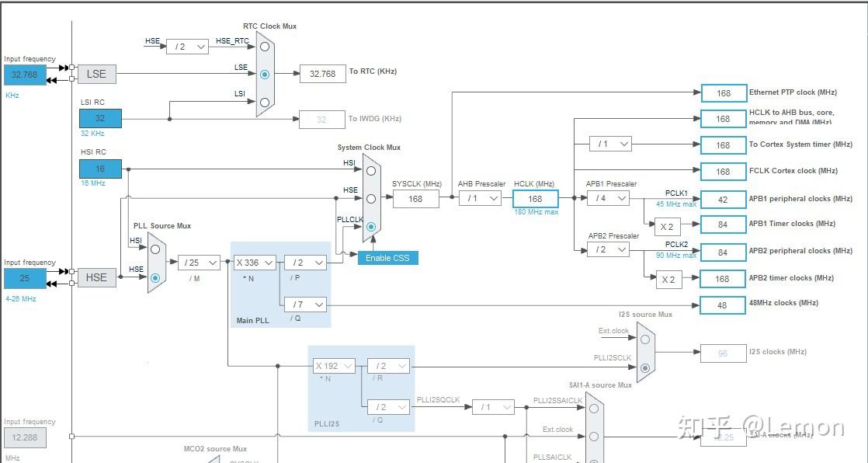The width and height of the screenshot is (868, 463).
Task: Open Main PLL multiplier N dropdown X 336
Action: (x=255, y=263)
